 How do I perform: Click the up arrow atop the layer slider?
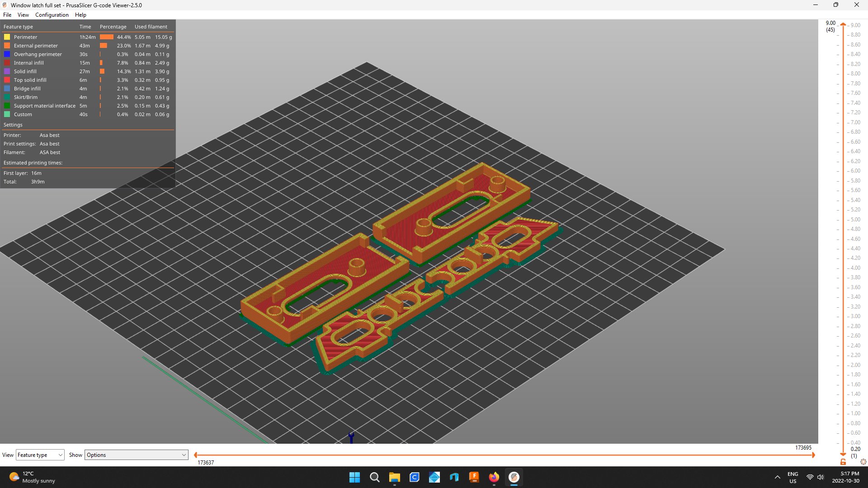tap(843, 24)
